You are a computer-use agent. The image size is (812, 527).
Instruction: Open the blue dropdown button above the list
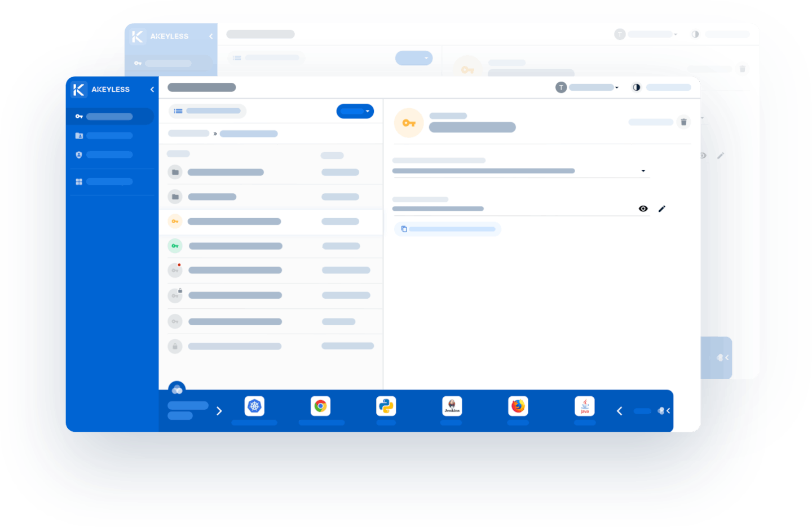click(x=355, y=111)
